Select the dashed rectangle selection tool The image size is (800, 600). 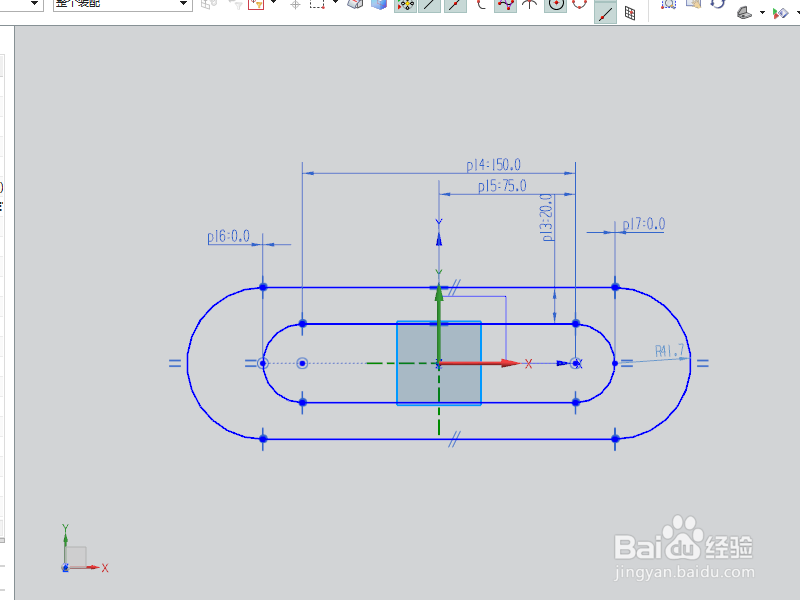317,4
